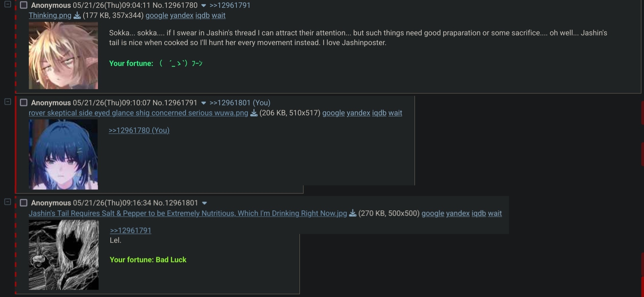This screenshot has width=644, height=297.
Task: Download the Jashin's Tail jpg via icon
Action: pyautogui.click(x=353, y=213)
